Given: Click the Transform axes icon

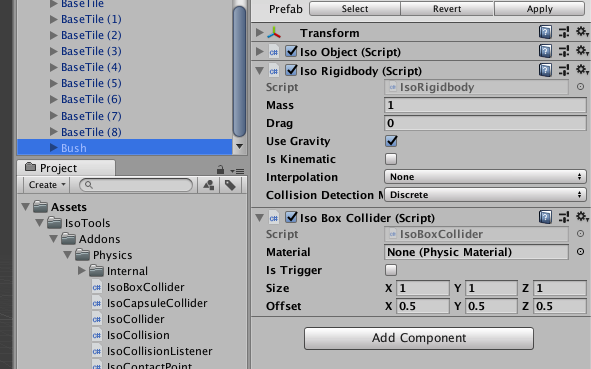Looking at the screenshot, I should 274,33.
